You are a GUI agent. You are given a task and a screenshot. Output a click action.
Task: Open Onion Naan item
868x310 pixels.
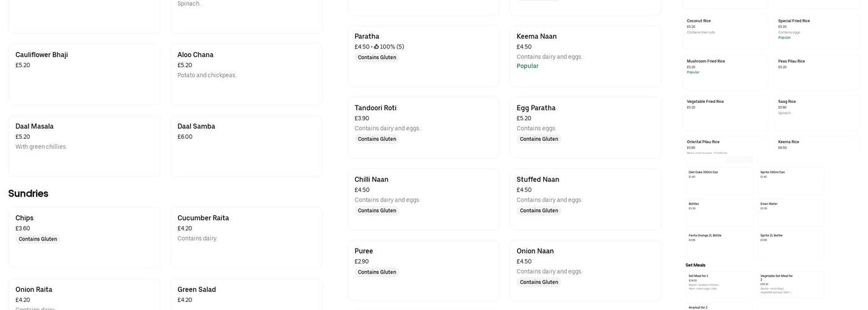[x=585, y=270]
